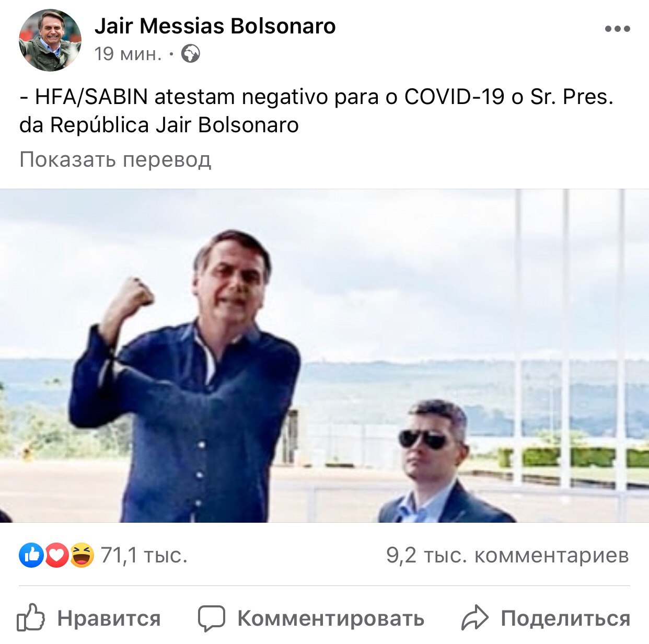Click the thumbs-up outline icon beside Нравится
Screen dimensions: 649x644
31,618
